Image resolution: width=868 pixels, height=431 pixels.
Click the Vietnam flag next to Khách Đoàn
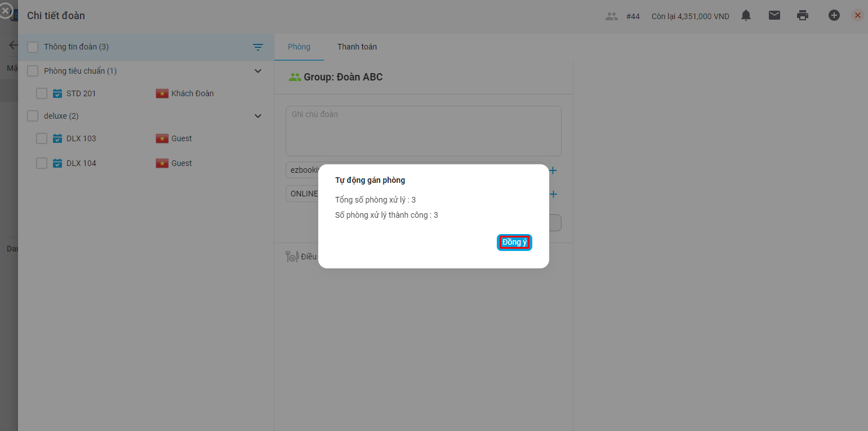point(162,93)
